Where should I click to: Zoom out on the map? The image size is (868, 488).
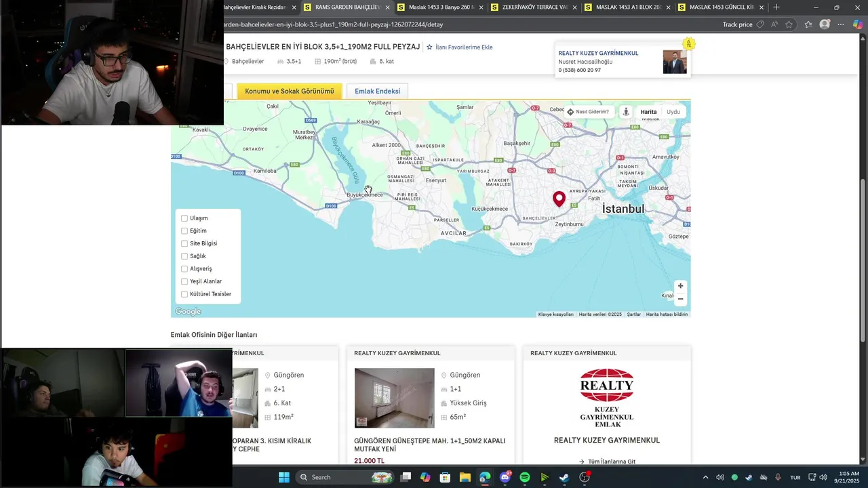tap(680, 299)
